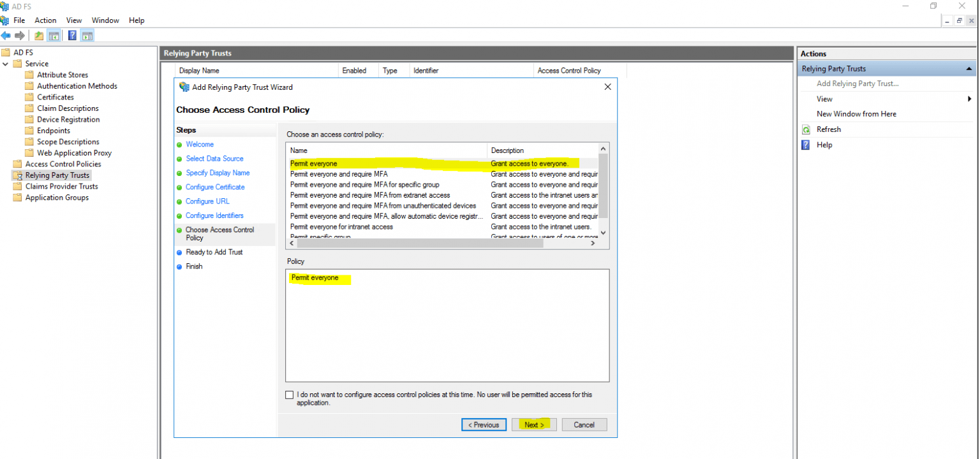980x459 pixels.
Task: Select the Claims Provider Trusts folder icon
Action: [17, 186]
